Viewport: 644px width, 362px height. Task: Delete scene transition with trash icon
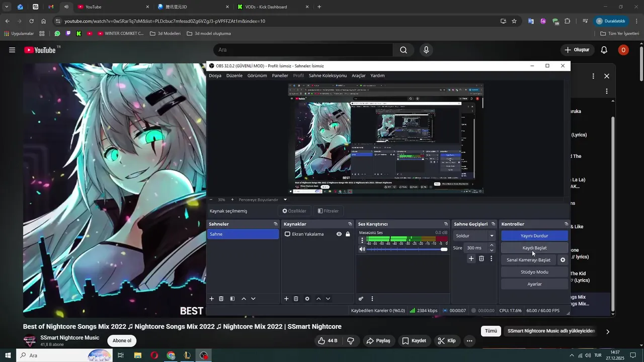(481, 258)
